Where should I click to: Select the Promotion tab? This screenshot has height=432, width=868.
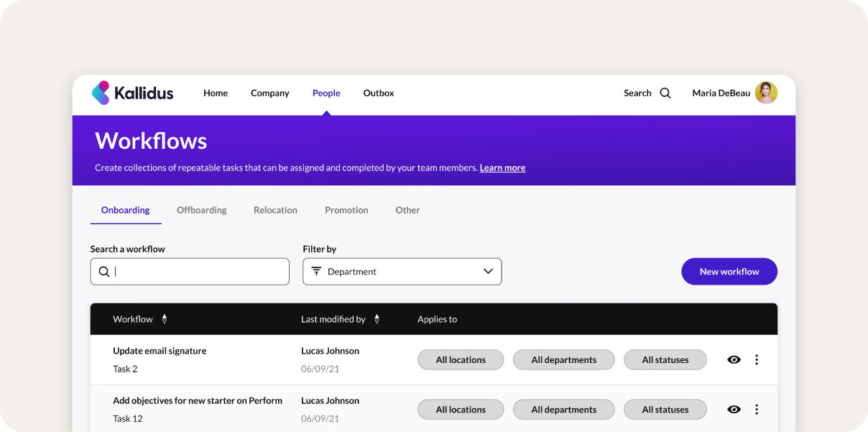pyautogui.click(x=346, y=210)
